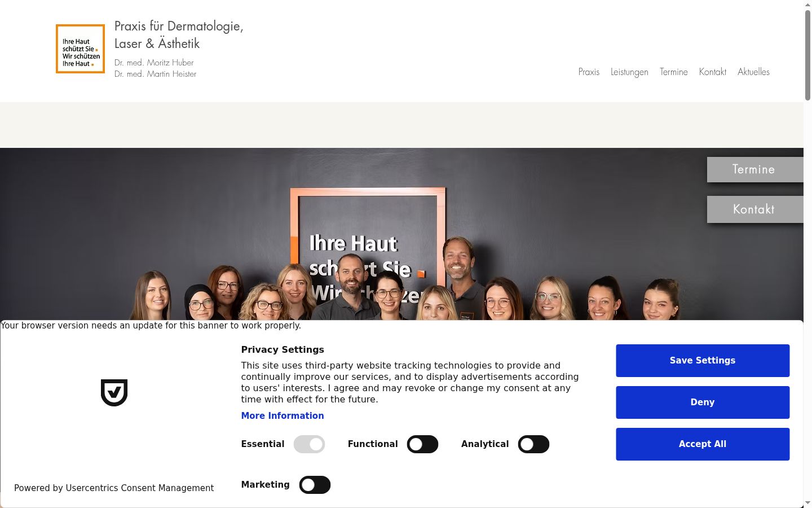The image size is (812, 508).
Task: Click the Usercentrics shield logo
Action: tap(114, 392)
